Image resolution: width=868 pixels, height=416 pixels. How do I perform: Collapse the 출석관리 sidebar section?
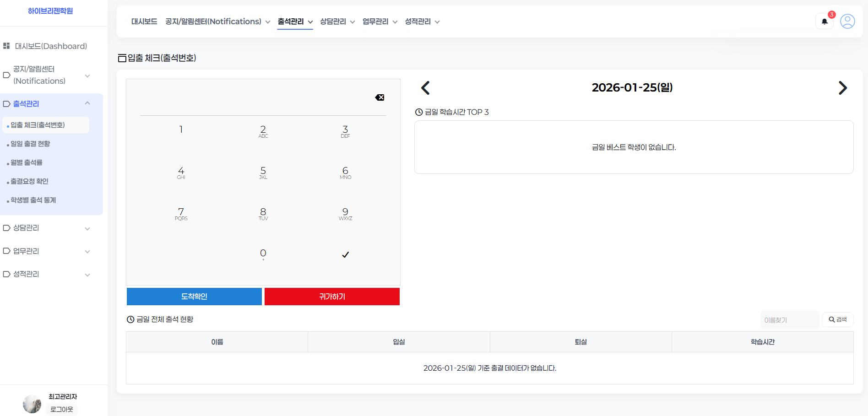click(x=87, y=103)
